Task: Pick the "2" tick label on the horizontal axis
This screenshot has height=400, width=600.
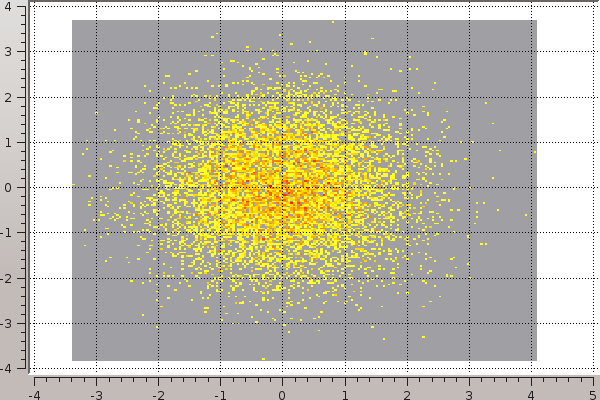Action: 406,393
